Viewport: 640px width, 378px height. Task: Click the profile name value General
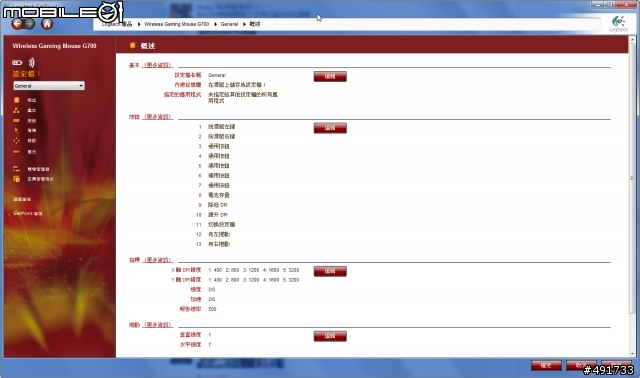[217, 75]
